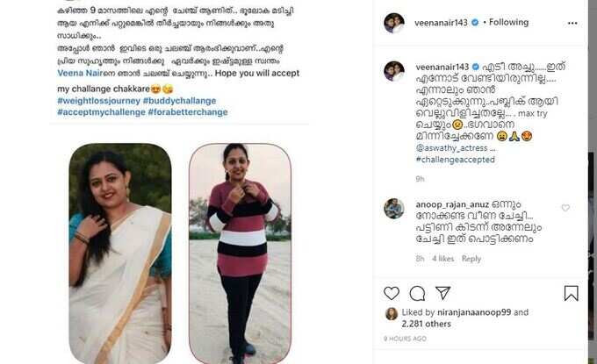Share post via paper plane icon
The width and height of the screenshot is (597, 364).
442,292
